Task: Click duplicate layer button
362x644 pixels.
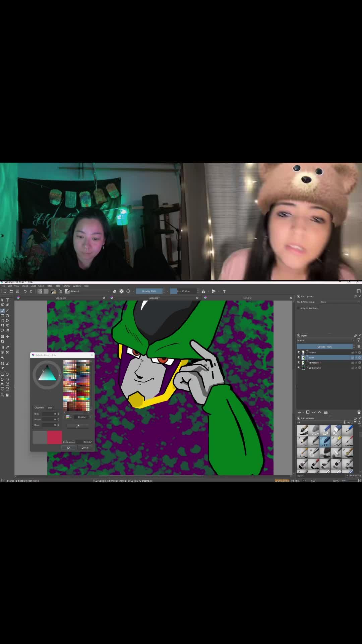Action: tap(308, 412)
